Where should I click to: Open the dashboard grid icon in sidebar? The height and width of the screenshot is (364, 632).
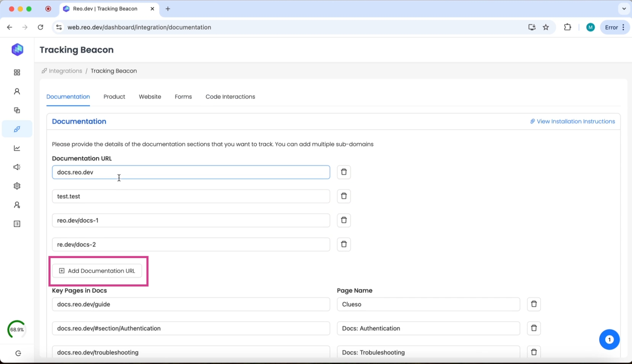point(17,72)
